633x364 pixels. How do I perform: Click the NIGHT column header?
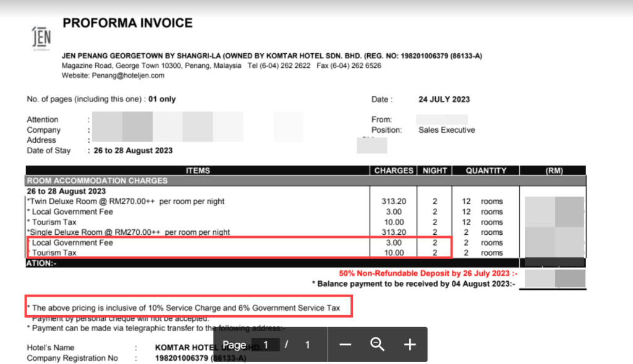click(x=435, y=171)
